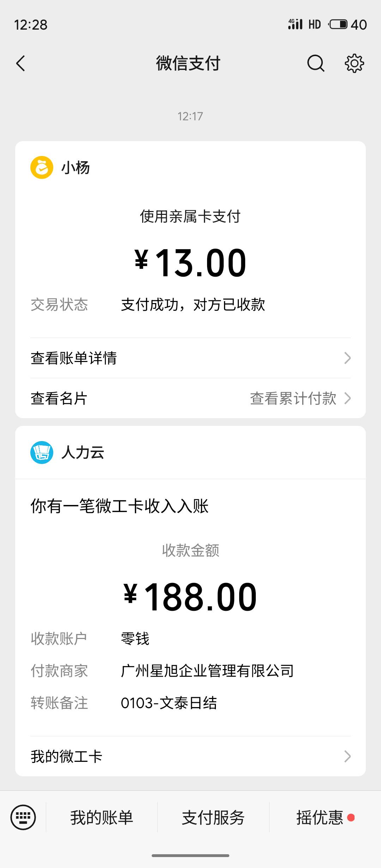The height and width of the screenshot is (868, 381).
Task: Open 支付服务 menu
Action: click(x=213, y=818)
